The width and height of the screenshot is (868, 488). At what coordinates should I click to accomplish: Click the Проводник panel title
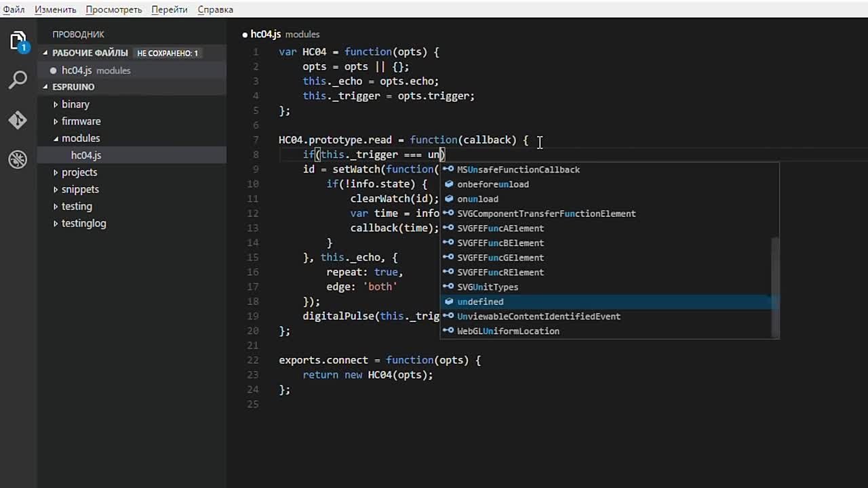click(79, 34)
